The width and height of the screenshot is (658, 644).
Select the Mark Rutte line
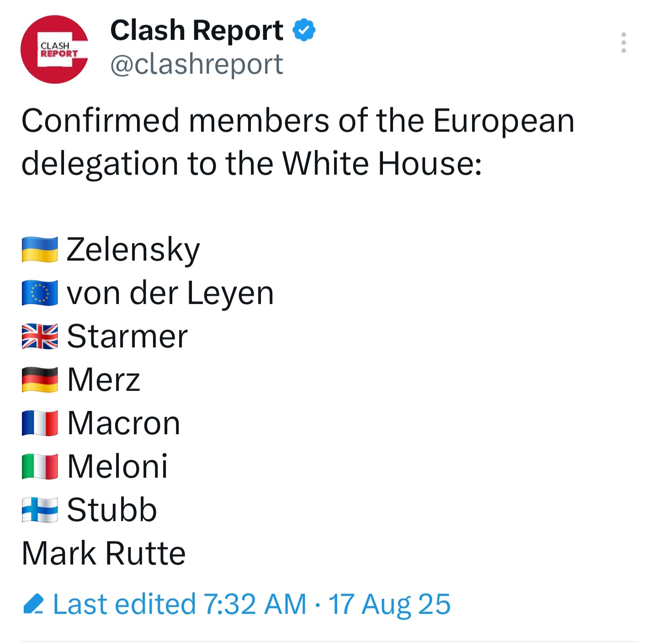(x=104, y=553)
